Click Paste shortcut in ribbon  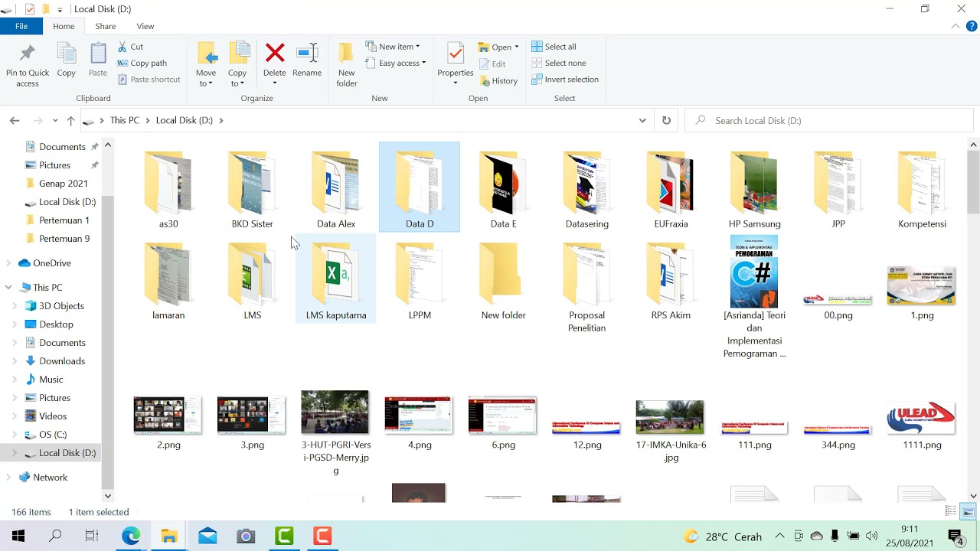(x=149, y=80)
